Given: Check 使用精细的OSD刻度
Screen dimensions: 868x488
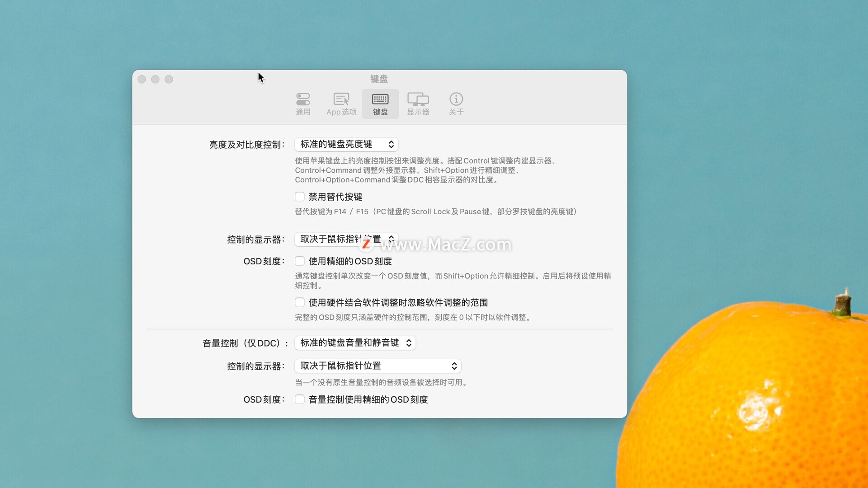Looking at the screenshot, I should coord(300,261).
